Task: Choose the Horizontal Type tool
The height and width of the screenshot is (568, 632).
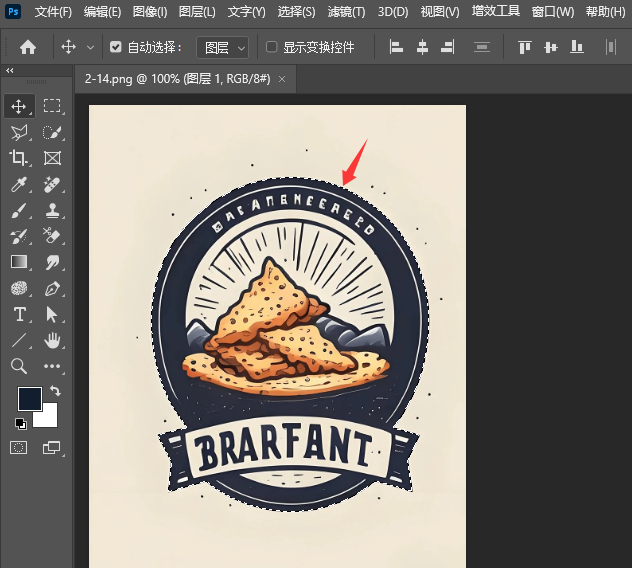Action: [19, 314]
